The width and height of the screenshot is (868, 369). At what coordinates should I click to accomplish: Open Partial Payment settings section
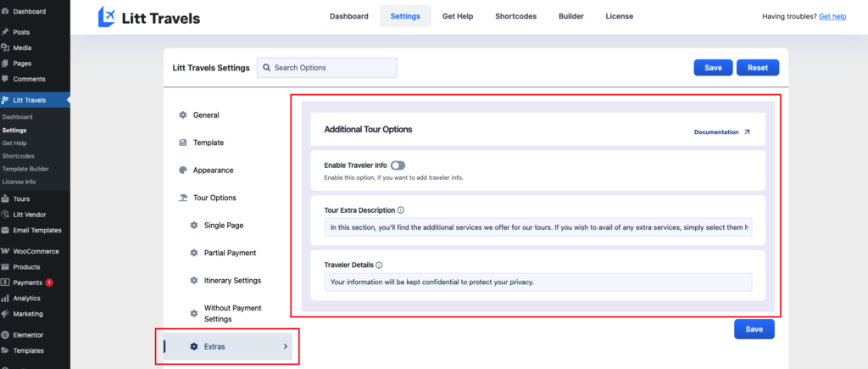click(230, 253)
